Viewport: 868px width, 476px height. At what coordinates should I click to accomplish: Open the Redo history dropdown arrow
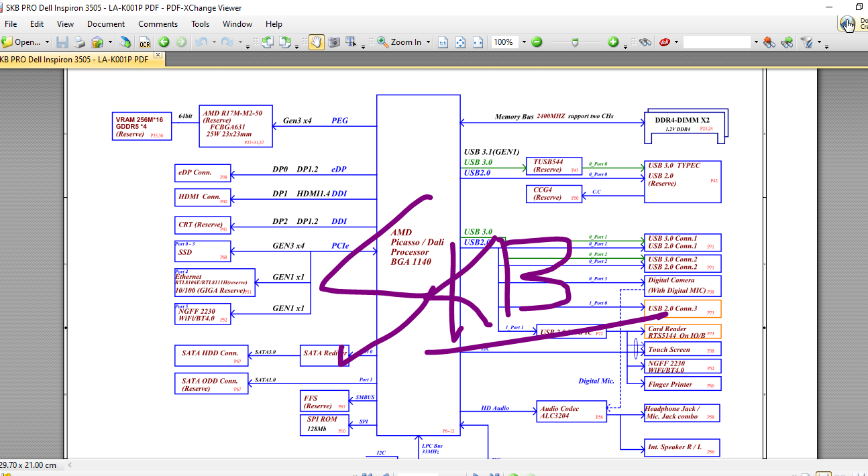(239, 42)
